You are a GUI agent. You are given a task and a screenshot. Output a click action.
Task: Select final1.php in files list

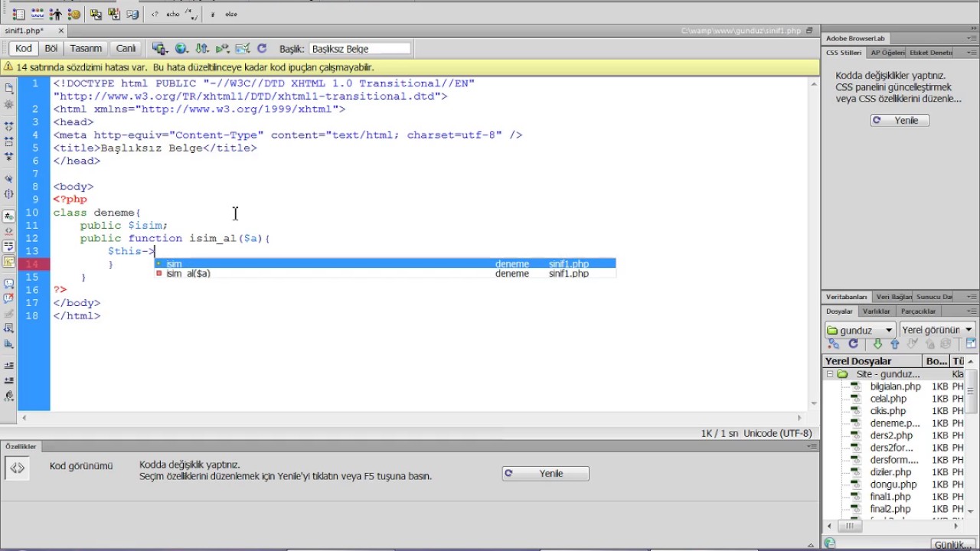pos(890,497)
